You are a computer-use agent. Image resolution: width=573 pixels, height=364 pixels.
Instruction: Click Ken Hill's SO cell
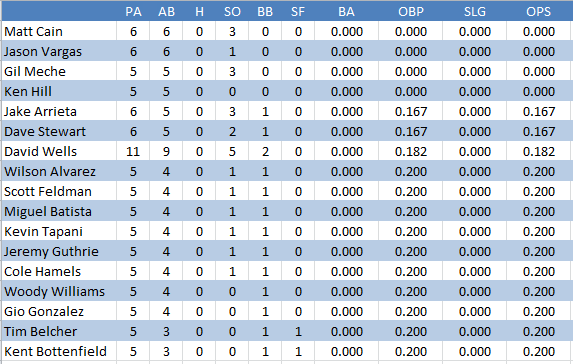[232, 91]
